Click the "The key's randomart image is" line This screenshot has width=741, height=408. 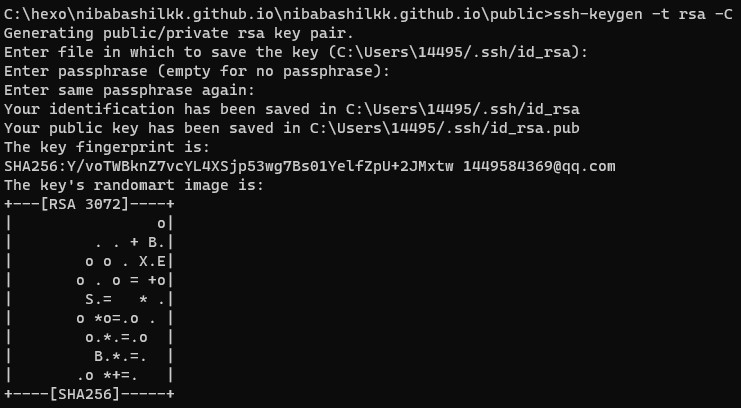tap(133, 185)
